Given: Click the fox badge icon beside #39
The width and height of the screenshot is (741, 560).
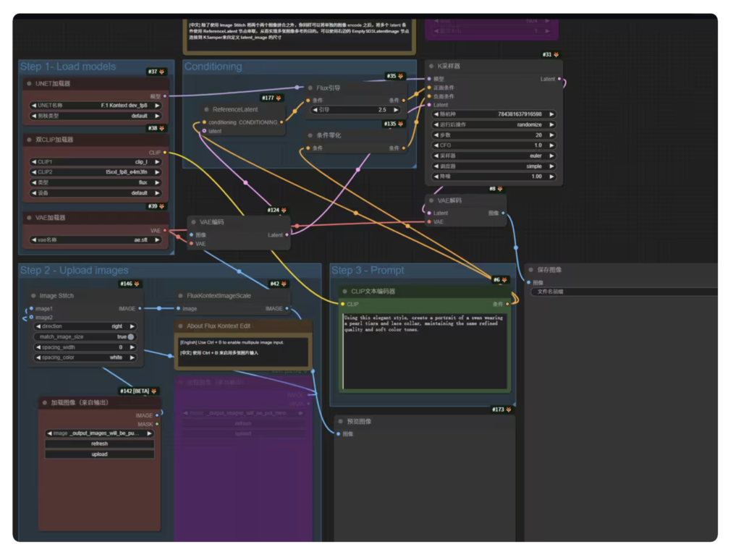Looking at the screenshot, I should coord(162,206).
